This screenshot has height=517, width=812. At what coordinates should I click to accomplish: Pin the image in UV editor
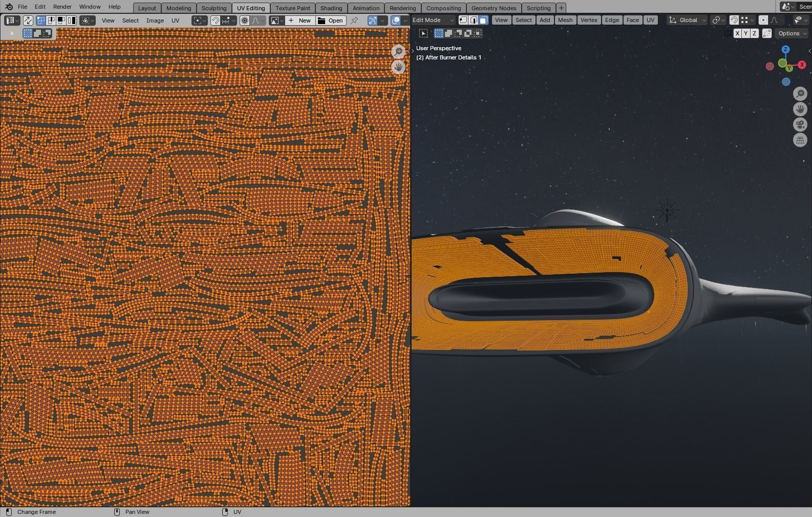point(354,20)
